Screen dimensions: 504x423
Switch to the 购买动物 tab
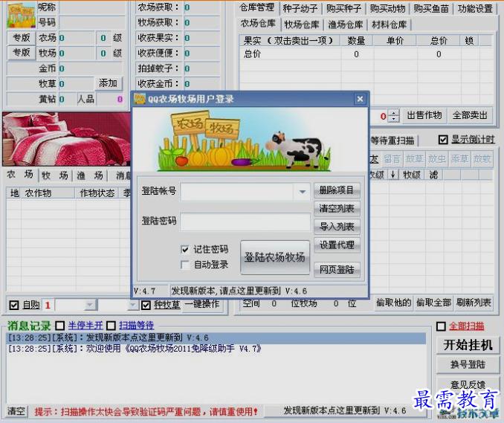tap(387, 8)
